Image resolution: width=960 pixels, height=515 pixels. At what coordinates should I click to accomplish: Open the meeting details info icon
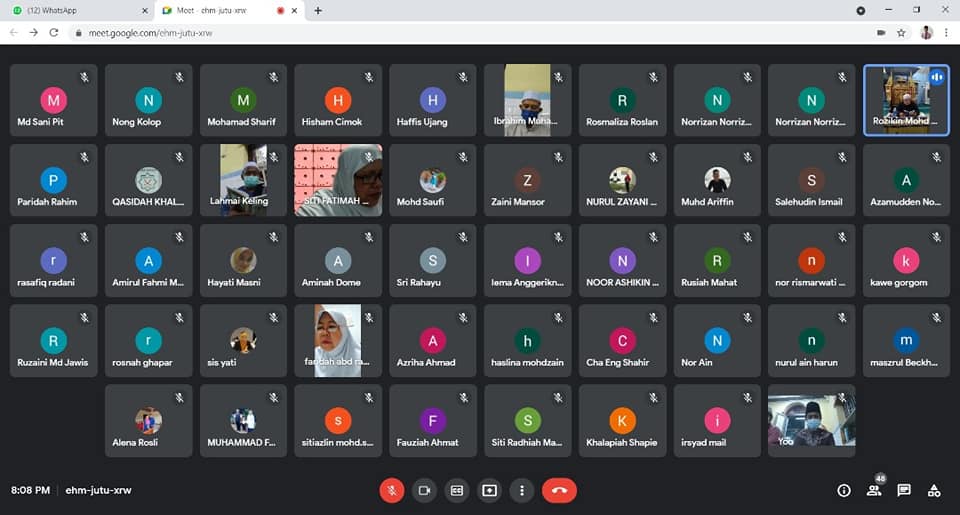844,490
